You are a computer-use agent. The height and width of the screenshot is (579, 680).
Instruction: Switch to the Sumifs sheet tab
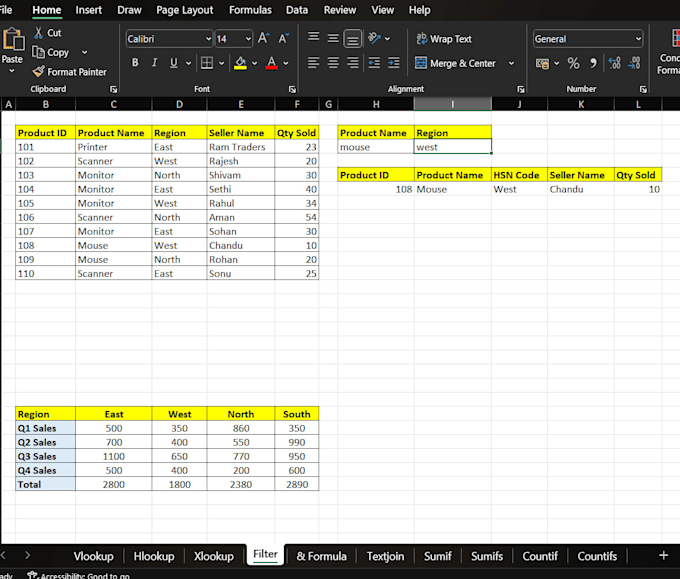pos(487,556)
